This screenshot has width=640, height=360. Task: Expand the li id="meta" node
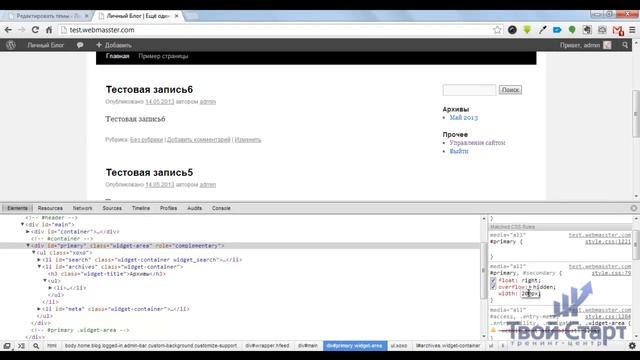[39, 309]
